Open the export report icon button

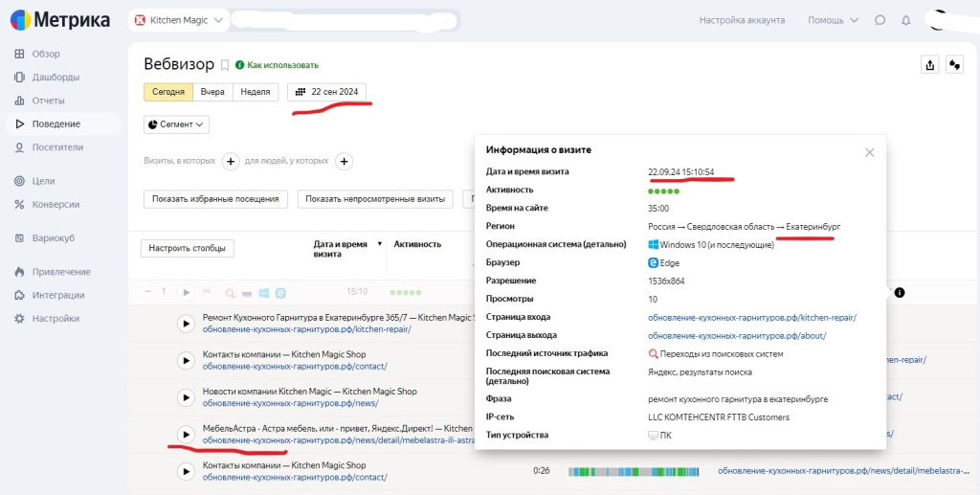coord(930,64)
